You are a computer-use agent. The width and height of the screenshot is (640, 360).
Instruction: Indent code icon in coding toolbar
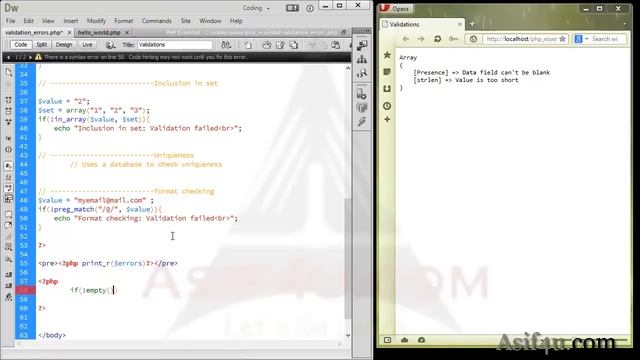click(x=9, y=275)
